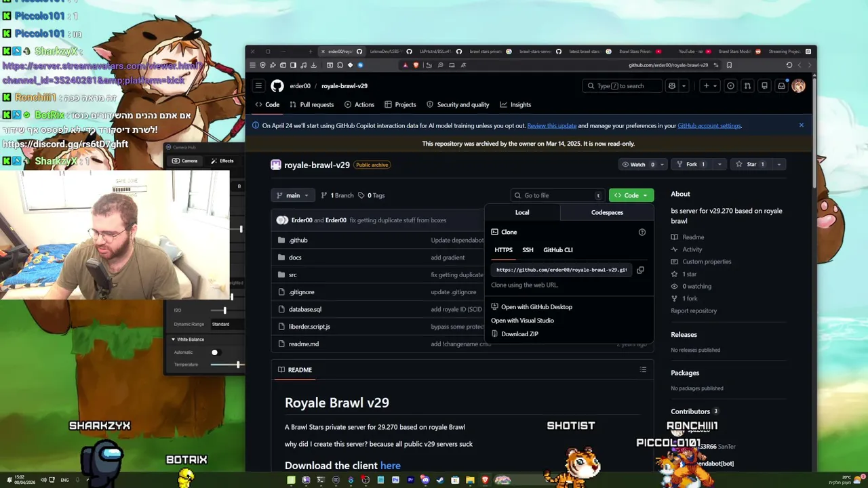
Task: Dismiss the Copilot data training banner
Action: pos(801,125)
